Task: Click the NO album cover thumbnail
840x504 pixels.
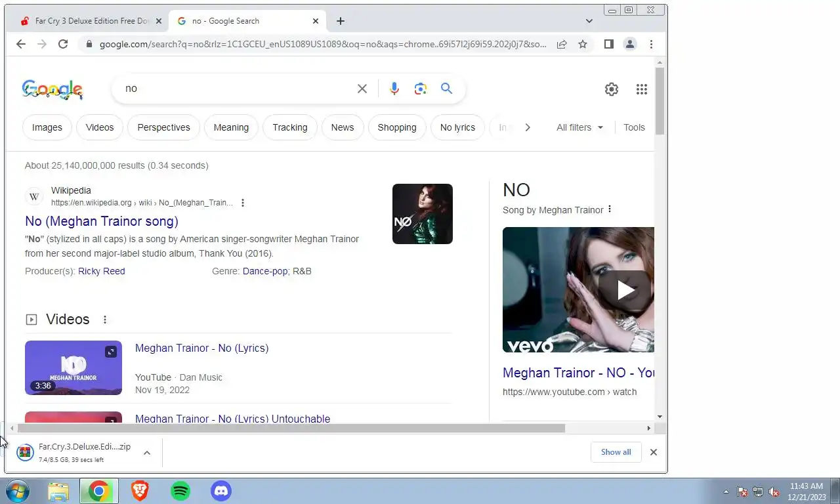Action: coord(423,214)
